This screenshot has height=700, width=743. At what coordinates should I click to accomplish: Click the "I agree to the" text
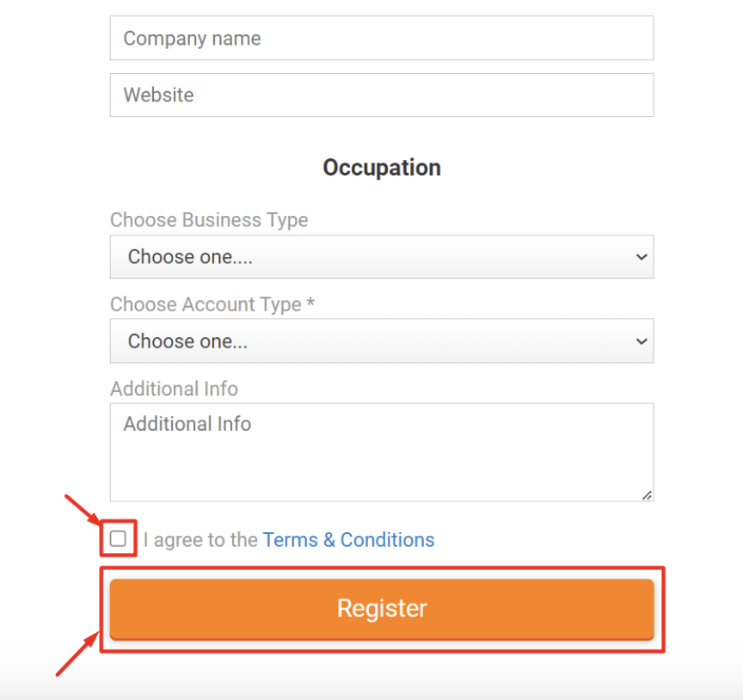(200, 540)
